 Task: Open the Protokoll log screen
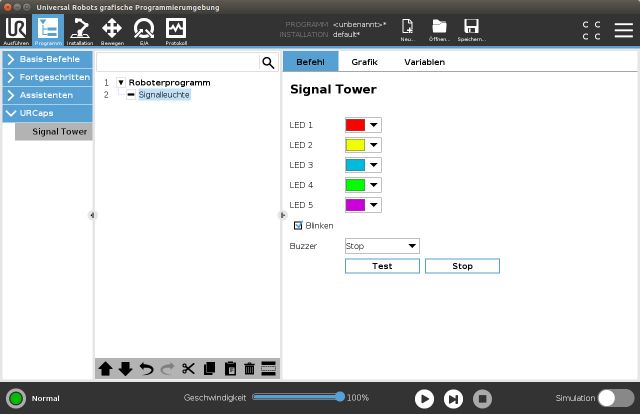point(176,30)
